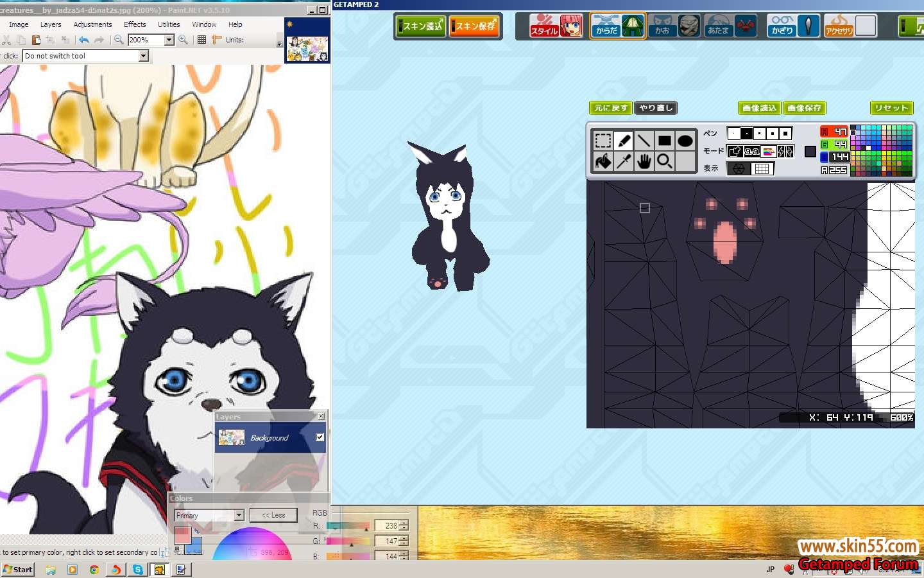Select the hand pan tool
Screen dimensions: 924x578
[x=644, y=161]
